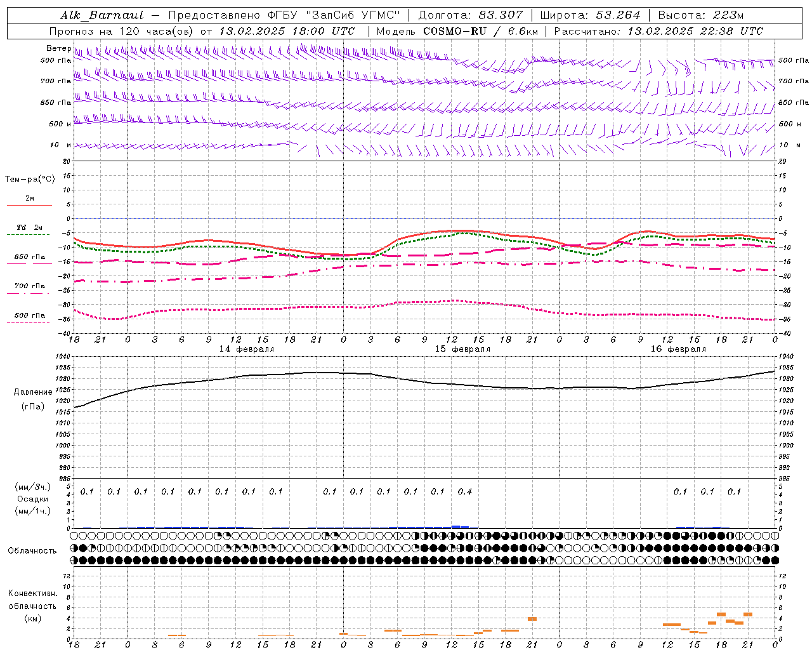This screenshot has width=812, height=650.
Task: Click the "500 м" wind level label on the left
Action: (60, 124)
